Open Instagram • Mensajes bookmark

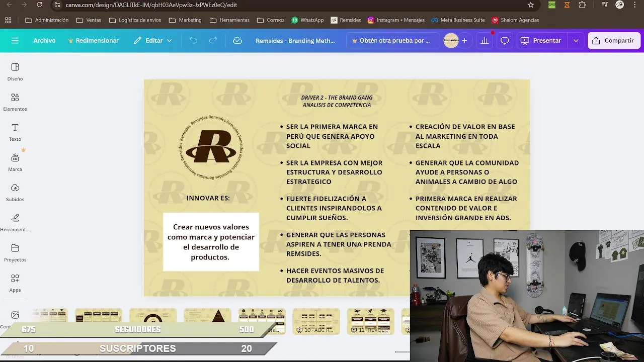click(396, 20)
